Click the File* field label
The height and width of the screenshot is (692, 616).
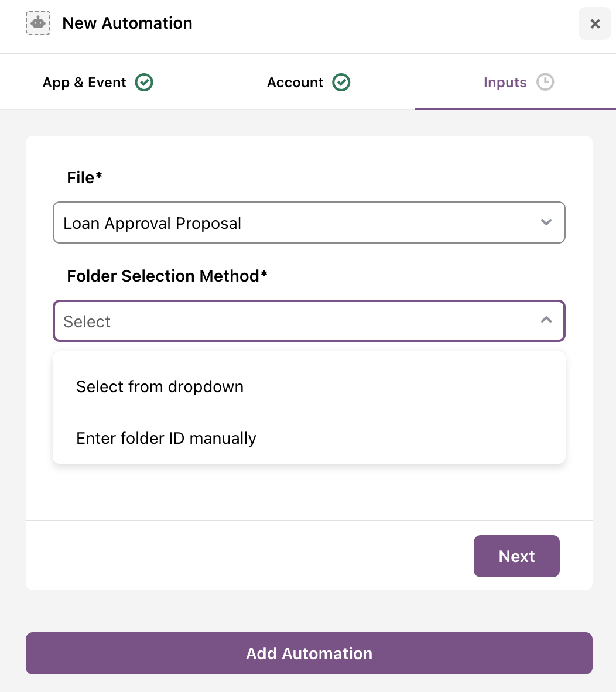(x=84, y=177)
